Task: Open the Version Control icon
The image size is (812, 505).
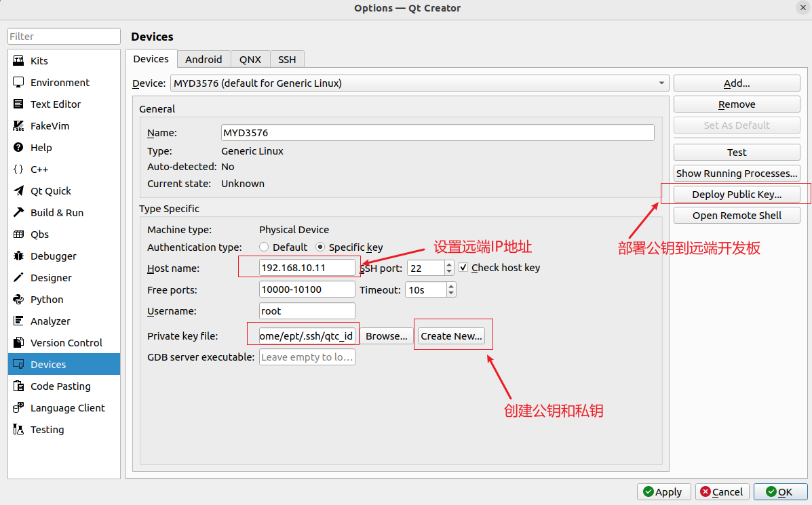Action: 18,343
